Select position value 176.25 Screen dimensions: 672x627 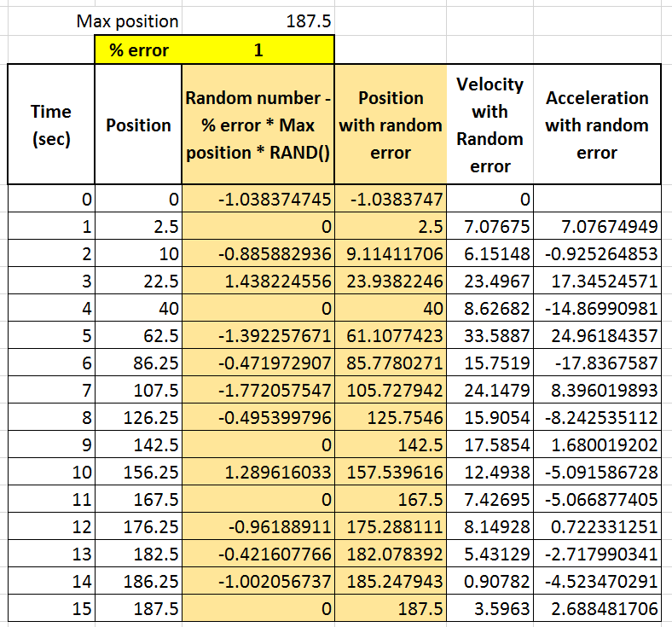138,526
